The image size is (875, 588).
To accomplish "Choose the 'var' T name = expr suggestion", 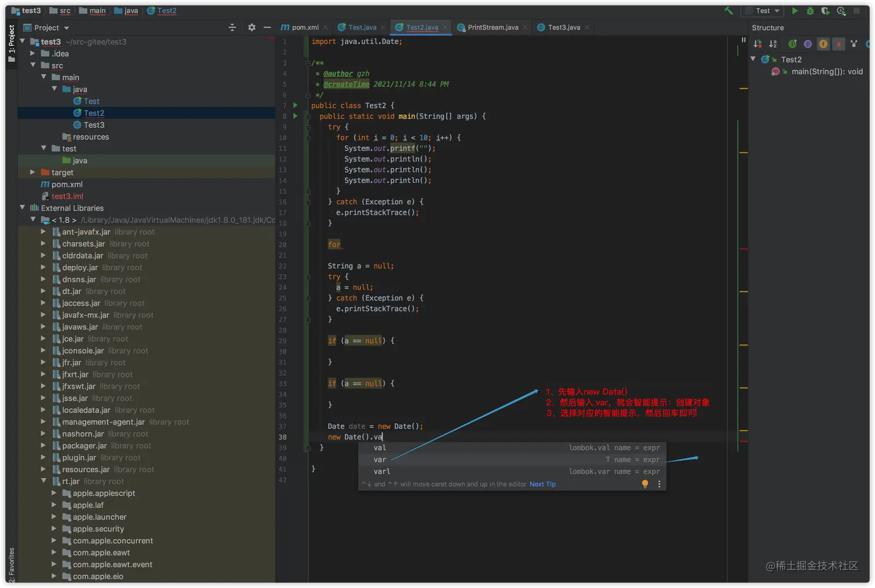I will pyautogui.click(x=512, y=460).
